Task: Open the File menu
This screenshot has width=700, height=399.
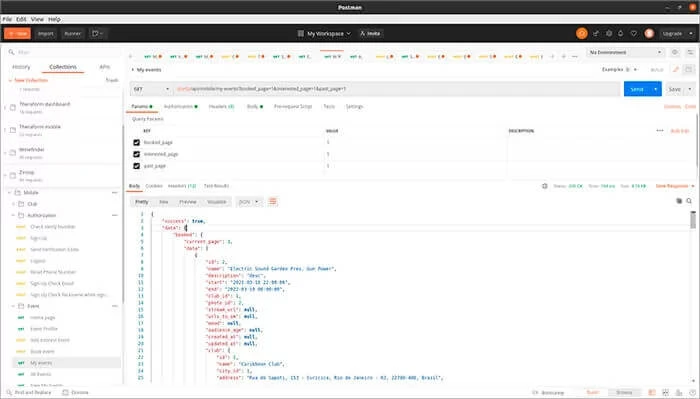Action: tap(7, 19)
